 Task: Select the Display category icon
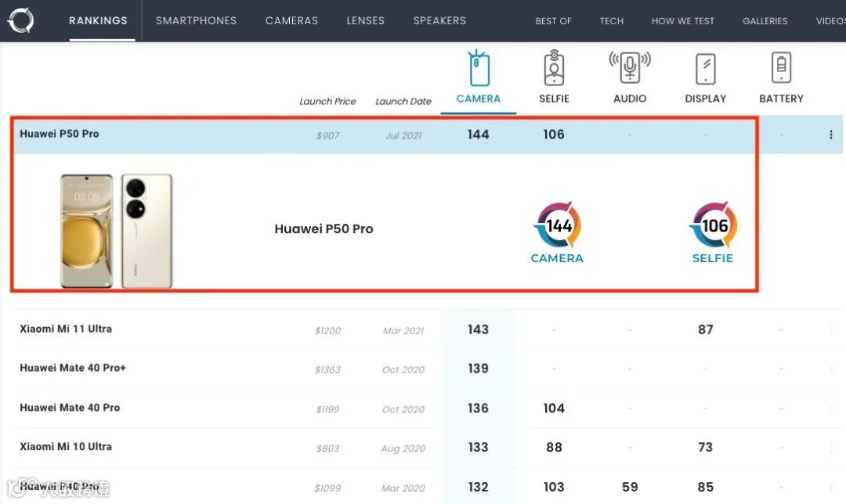coord(706,69)
